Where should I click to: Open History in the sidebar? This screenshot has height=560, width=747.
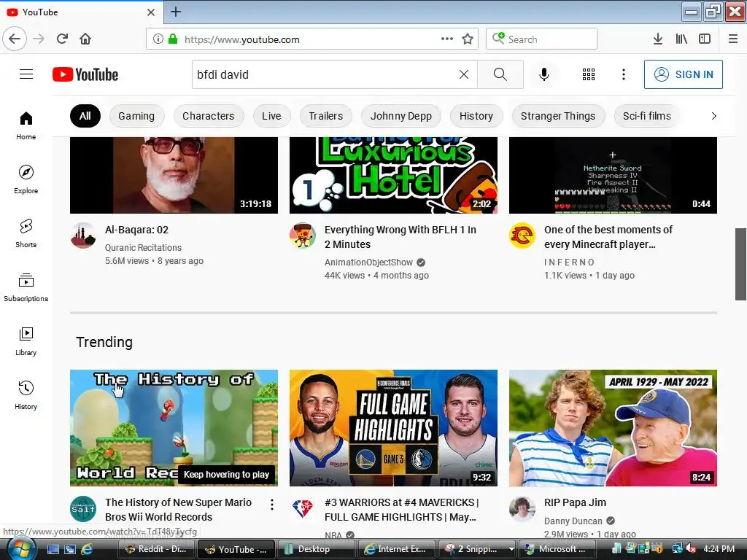click(x=26, y=395)
